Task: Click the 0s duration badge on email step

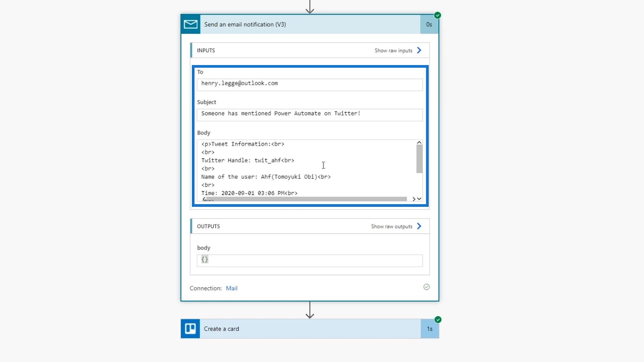Action: point(429,24)
